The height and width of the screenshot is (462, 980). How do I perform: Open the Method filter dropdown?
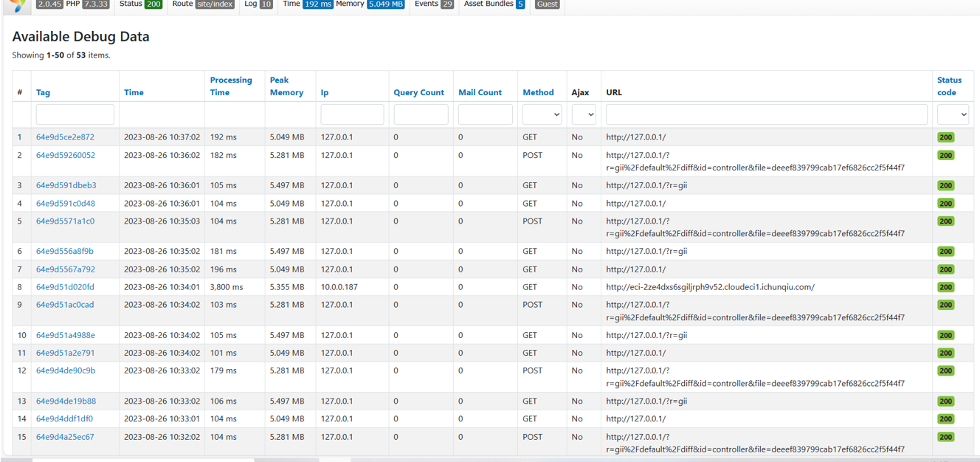pos(542,114)
